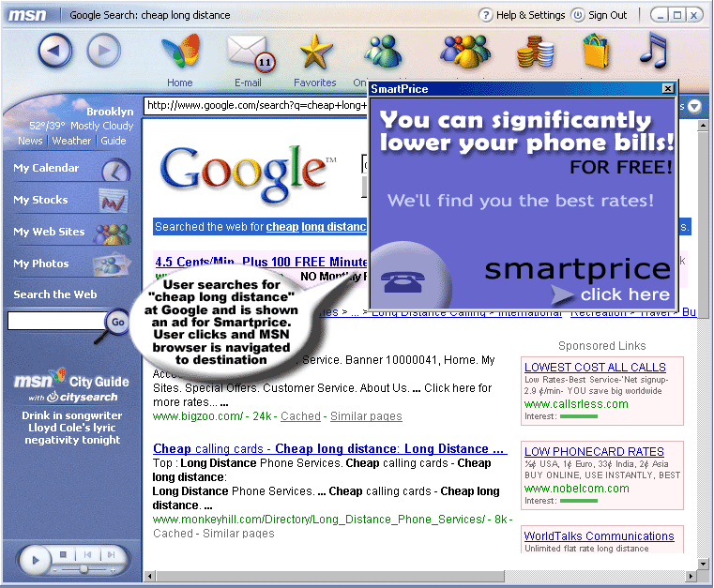Click the address bar URL field
Image resolution: width=714 pixels, height=588 pixels.
[256, 106]
